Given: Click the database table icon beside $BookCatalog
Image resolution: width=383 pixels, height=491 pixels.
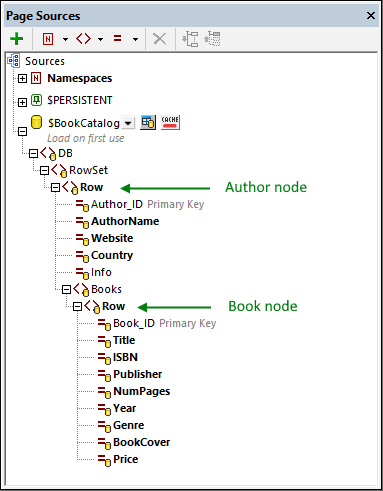Looking at the screenshot, I should (148, 122).
